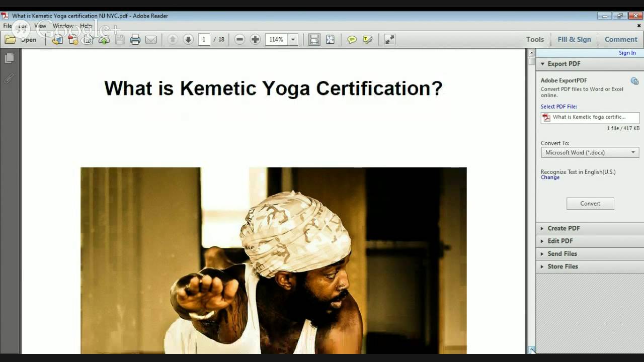Expand the Edit PDF section

[590, 241]
